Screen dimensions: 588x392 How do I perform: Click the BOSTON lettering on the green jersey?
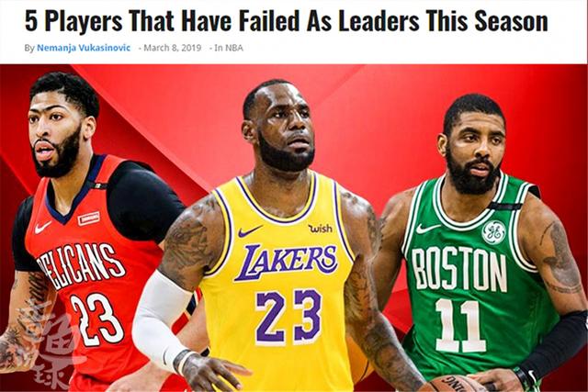[x=459, y=270]
